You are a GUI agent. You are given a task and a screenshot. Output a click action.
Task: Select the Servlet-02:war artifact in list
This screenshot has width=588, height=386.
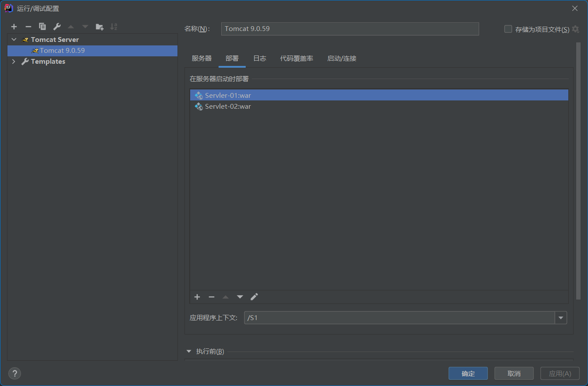pyautogui.click(x=228, y=107)
